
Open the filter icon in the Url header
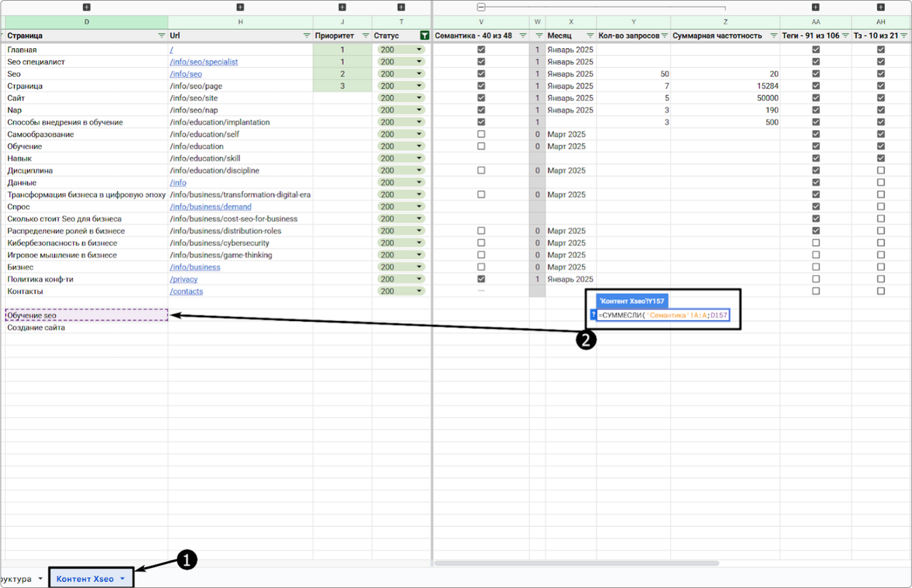307,36
